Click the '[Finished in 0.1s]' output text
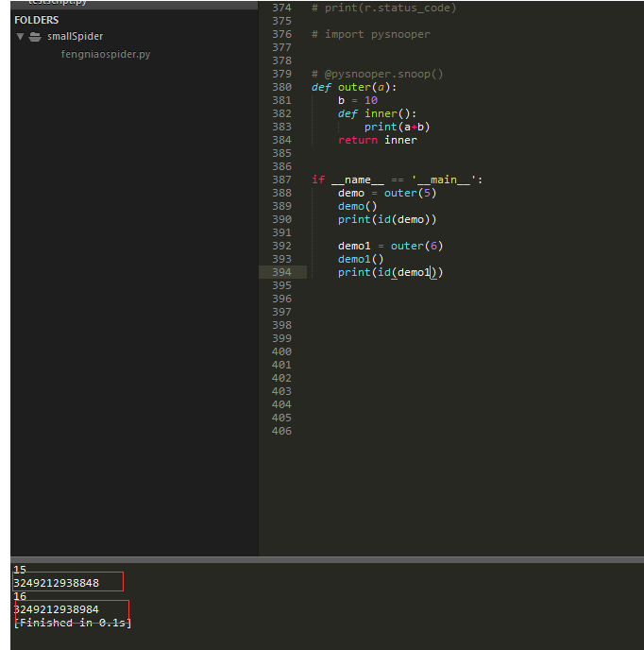The height and width of the screenshot is (650, 644). (73, 623)
